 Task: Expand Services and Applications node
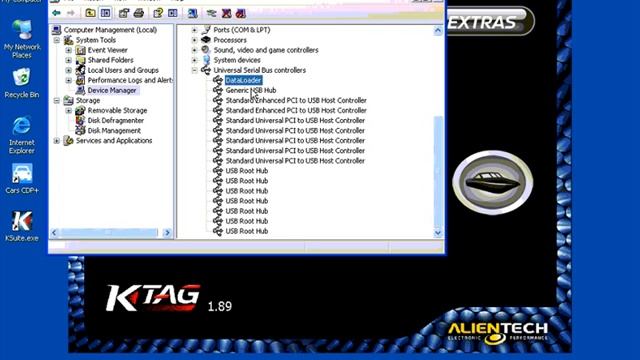(57, 141)
